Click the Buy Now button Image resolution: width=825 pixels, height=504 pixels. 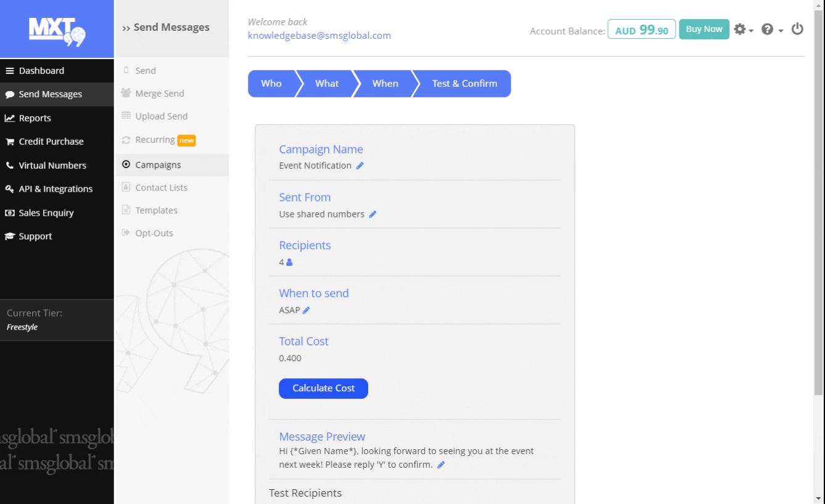coord(704,29)
